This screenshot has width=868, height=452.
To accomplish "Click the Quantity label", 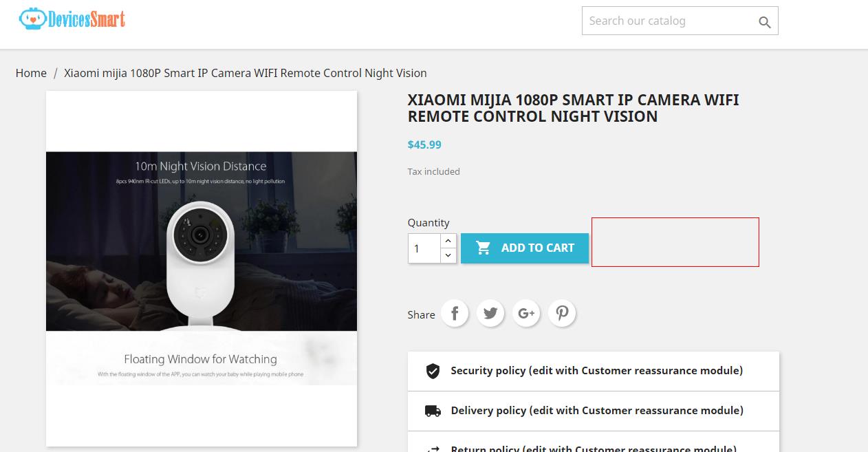I will click(428, 222).
